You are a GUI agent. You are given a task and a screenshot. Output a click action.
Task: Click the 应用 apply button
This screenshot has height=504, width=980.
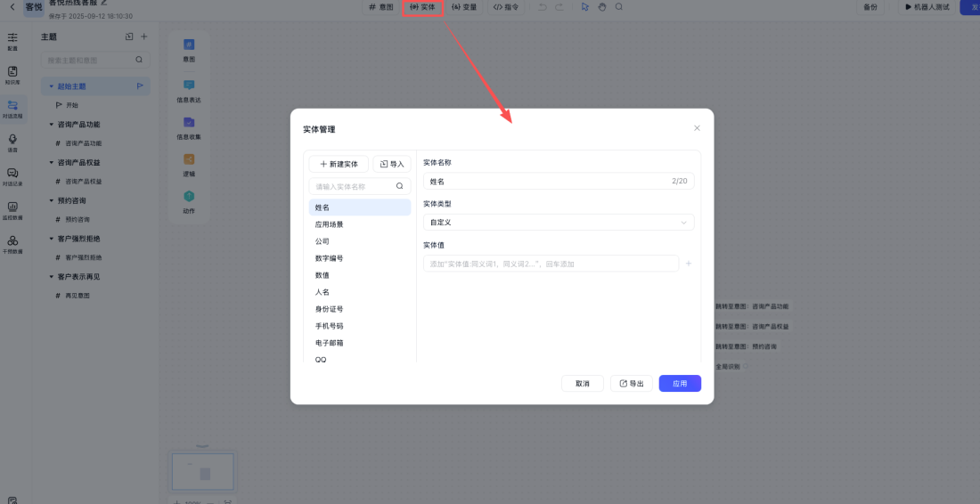pos(680,384)
